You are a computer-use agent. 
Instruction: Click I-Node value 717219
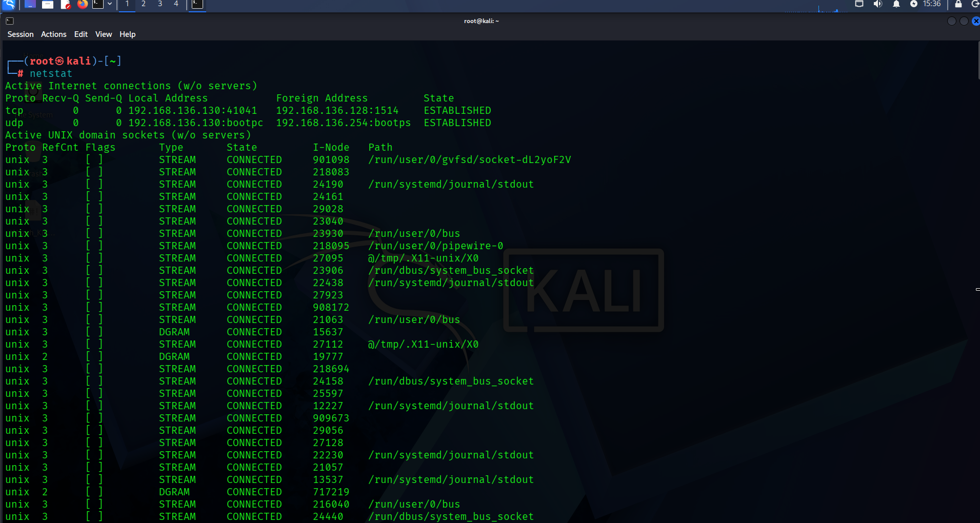pos(331,492)
